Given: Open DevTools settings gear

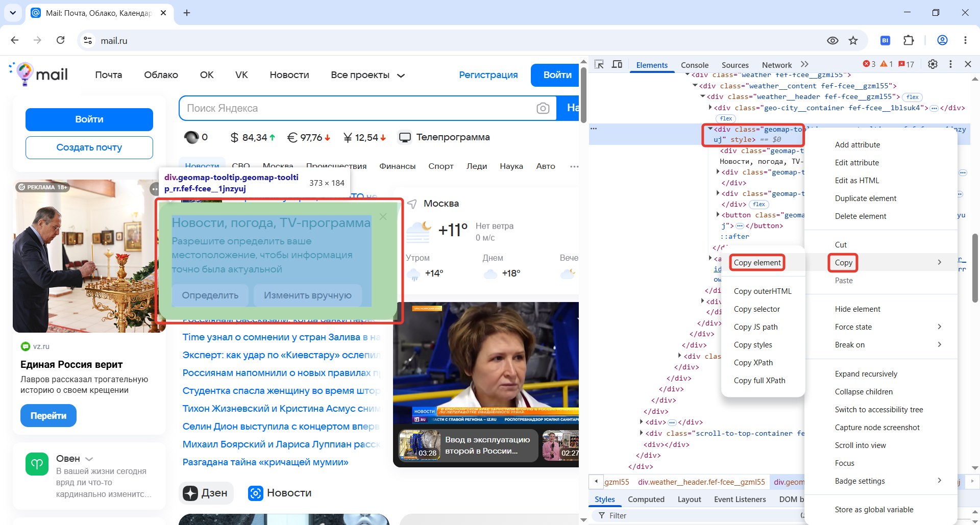Looking at the screenshot, I should click(x=933, y=64).
